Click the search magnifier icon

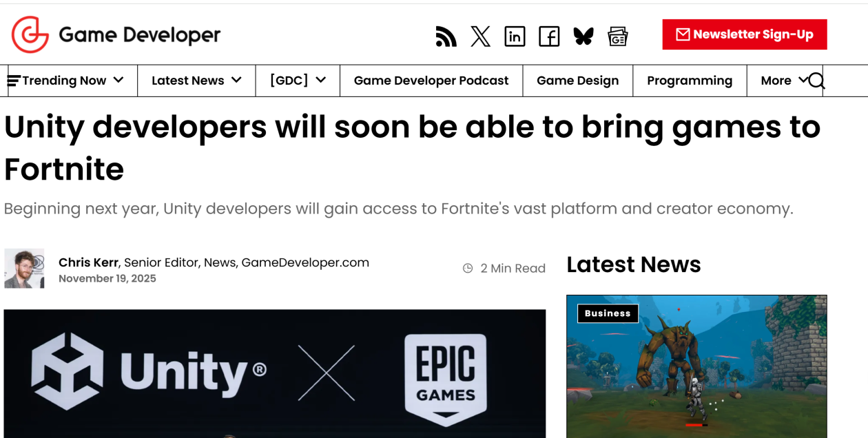click(817, 81)
